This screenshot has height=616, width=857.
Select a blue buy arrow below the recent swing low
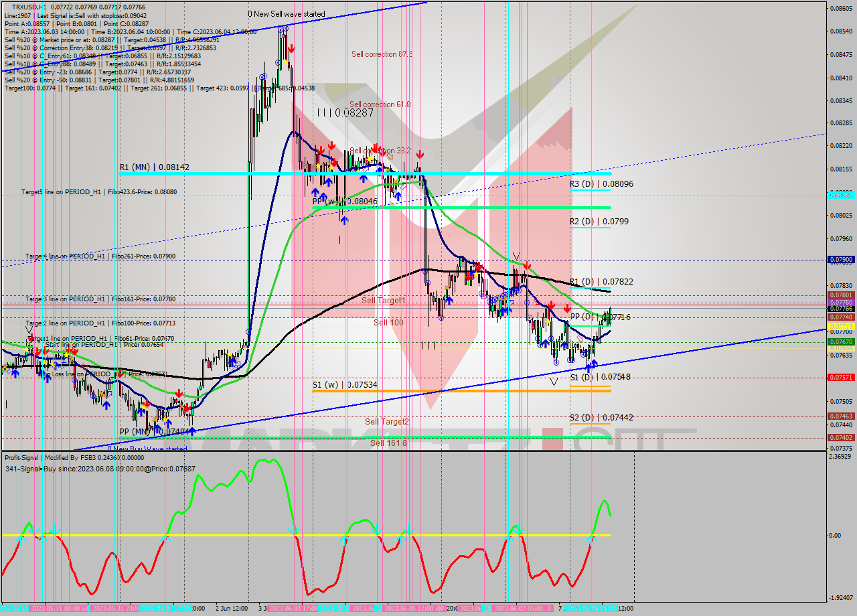click(592, 366)
